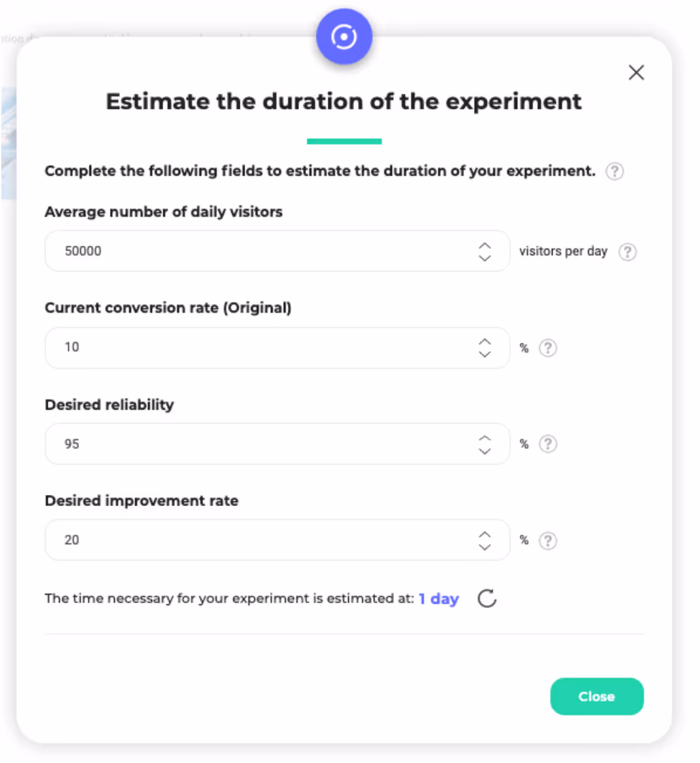Select the desired reliability input showing 95
Image resolution: width=700 pixels, height=763 pixels.
click(x=262, y=444)
